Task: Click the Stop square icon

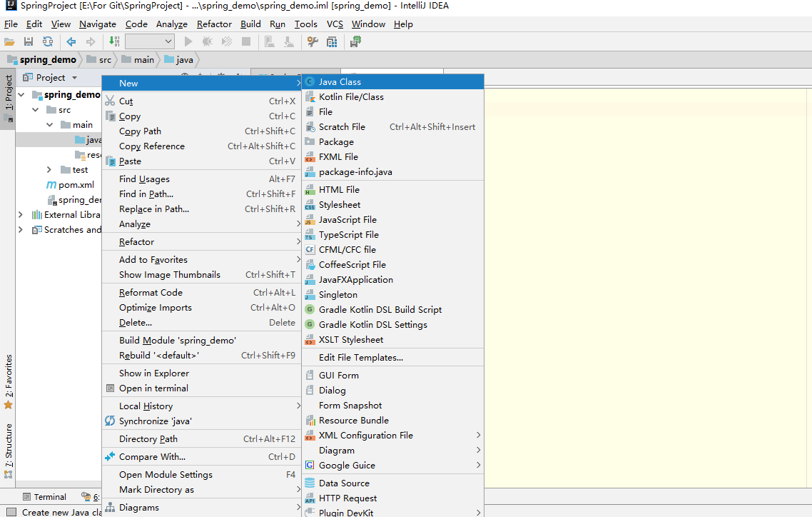Action: [246, 41]
